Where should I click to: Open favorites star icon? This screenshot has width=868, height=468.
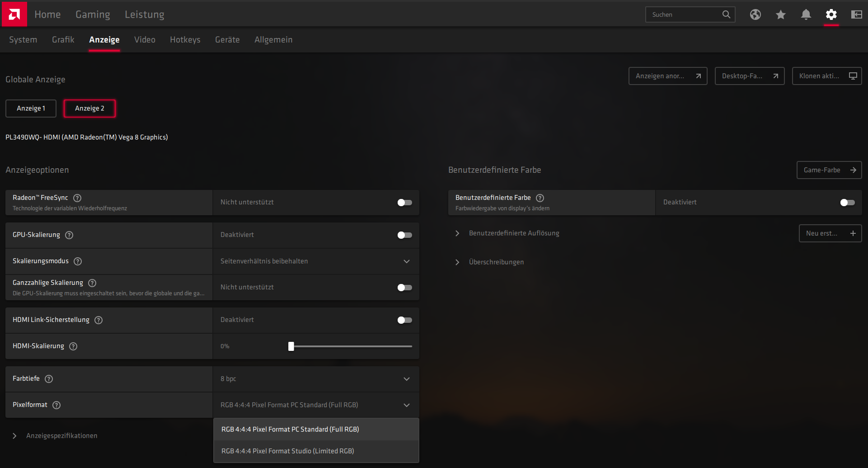(780, 14)
